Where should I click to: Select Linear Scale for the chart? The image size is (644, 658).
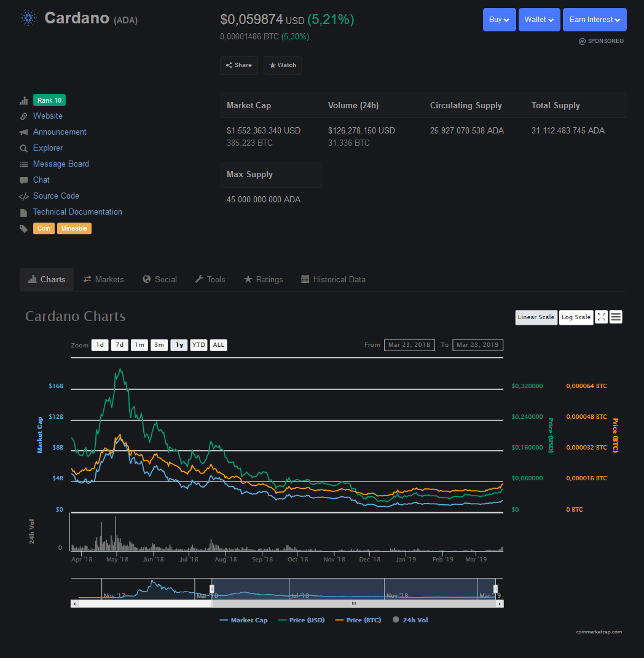coord(536,317)
